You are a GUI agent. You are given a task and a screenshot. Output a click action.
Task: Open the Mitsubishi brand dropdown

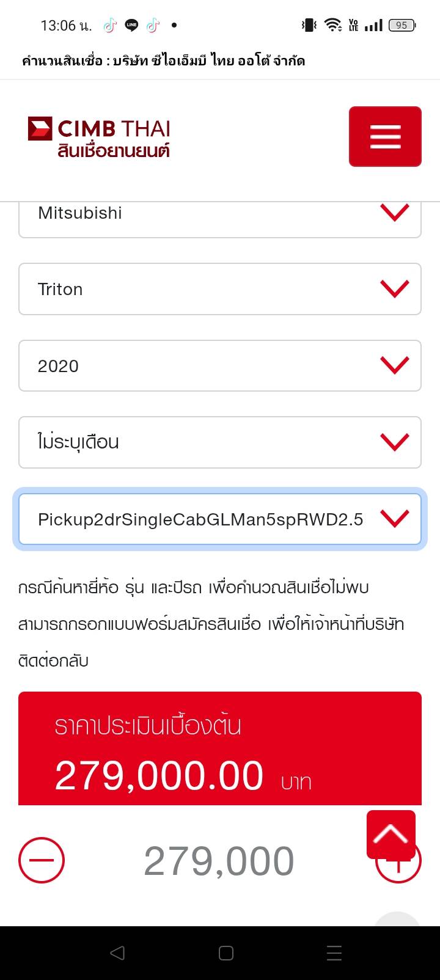pyautogui.click(x=220, y=214)
